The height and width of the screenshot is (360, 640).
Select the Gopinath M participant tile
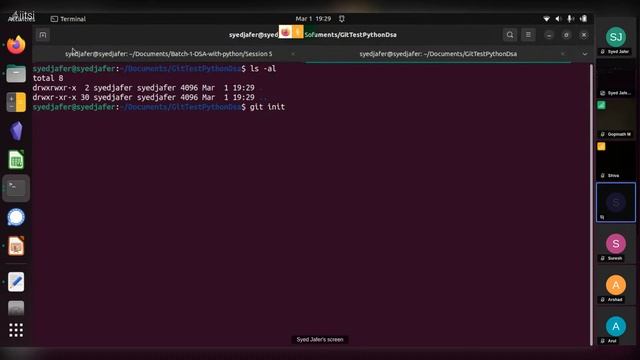click(x=616, y=119)
